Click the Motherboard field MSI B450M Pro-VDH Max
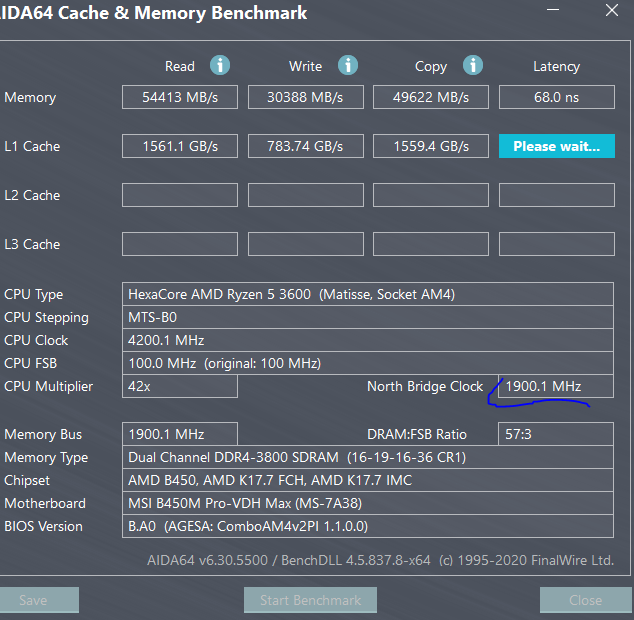This screenshot has height=620, width=634. 368,503
